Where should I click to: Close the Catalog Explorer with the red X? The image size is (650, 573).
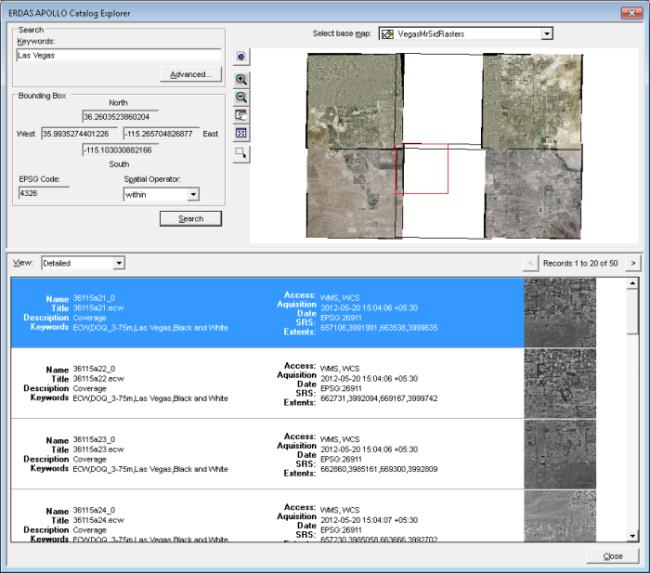[x=631, y=13]
